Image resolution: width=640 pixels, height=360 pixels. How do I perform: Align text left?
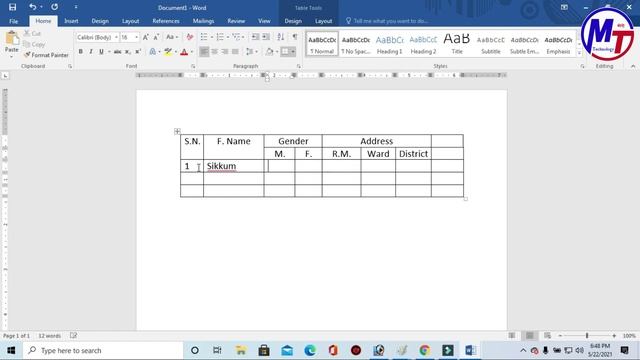click(x=204, y=51)
